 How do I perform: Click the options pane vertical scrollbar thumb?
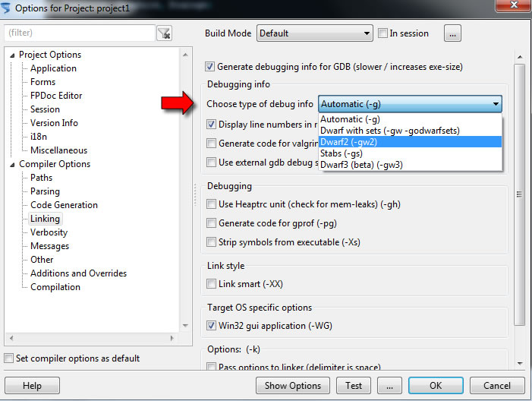tap(519, 194)
